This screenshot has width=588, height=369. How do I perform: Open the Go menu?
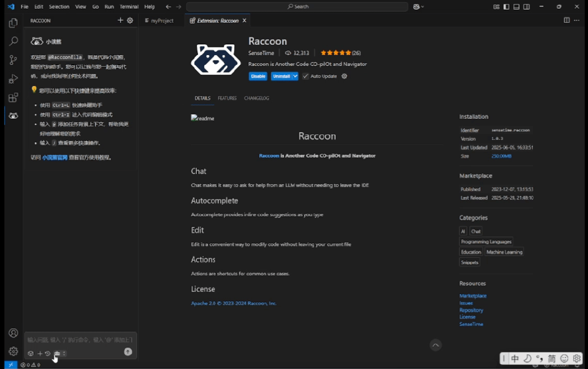coord(95,7)
